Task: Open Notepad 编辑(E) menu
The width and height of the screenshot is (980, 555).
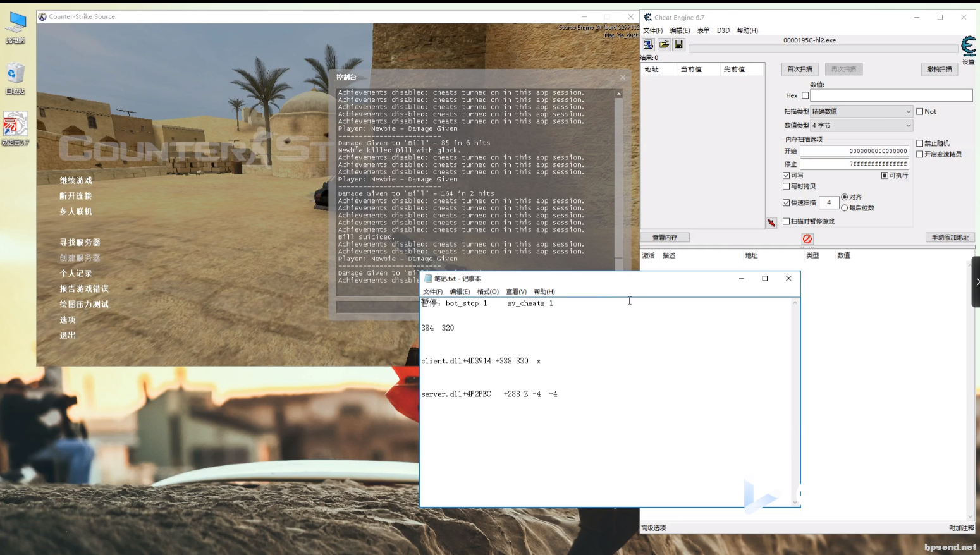Action: (460, 291)
